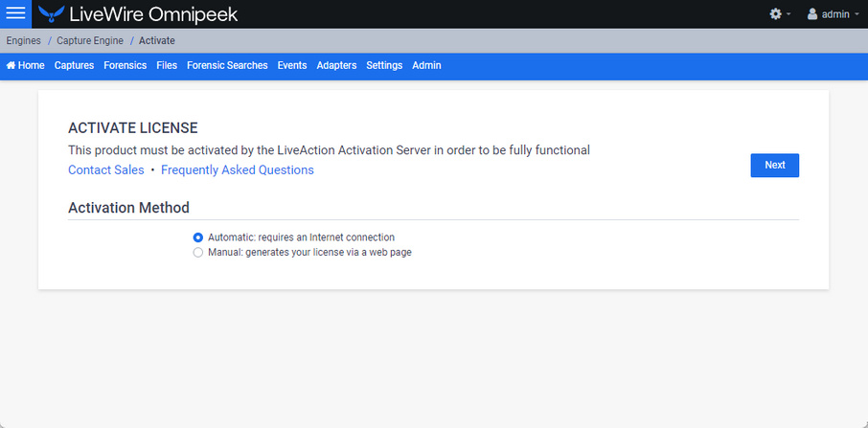Open the Forensic Searches menu item
868x428 pixels.
[227, 65]
